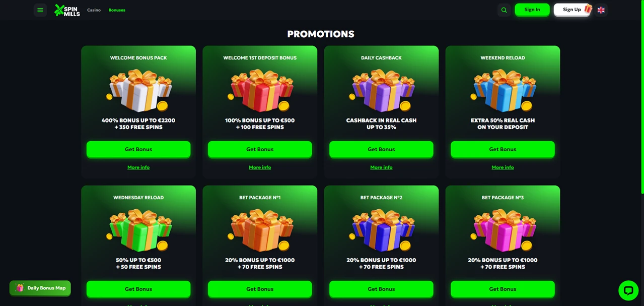Click the red 1st Deposit Bonus gift image
This screenshot has width=644, height=306.
click(260, 91)
